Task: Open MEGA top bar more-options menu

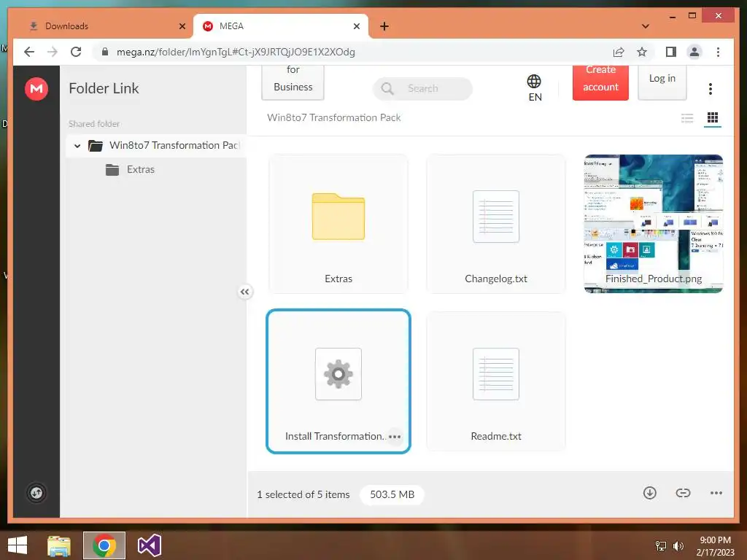Action: (711, 88)
